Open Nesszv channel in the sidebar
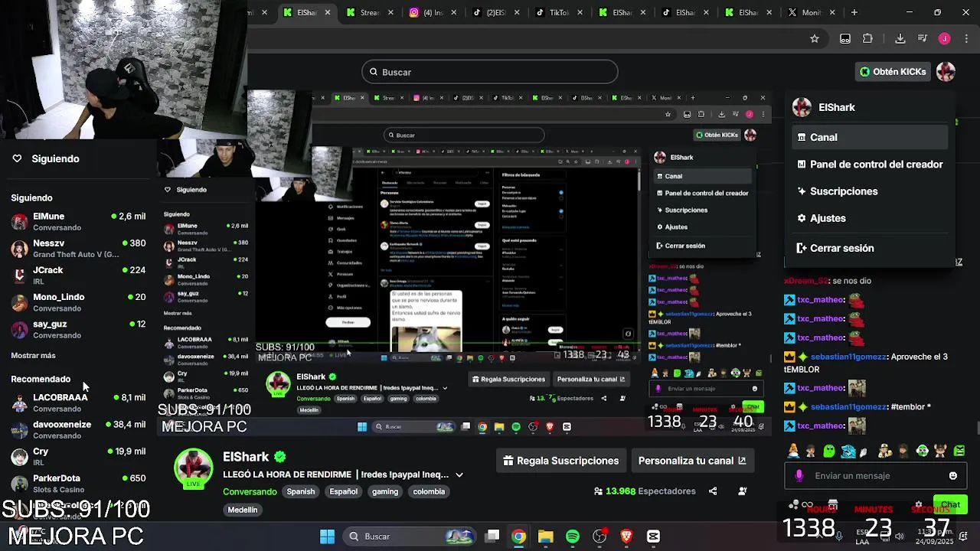 point(78,249)
